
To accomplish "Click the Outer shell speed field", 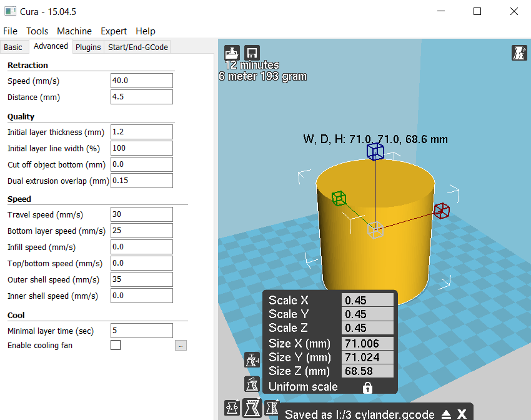I will click(x=142, y=279).
